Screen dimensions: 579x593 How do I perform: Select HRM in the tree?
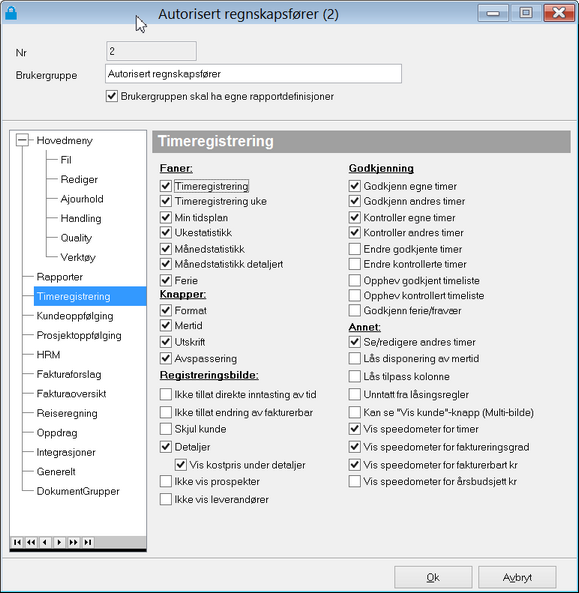coord(48,355)
